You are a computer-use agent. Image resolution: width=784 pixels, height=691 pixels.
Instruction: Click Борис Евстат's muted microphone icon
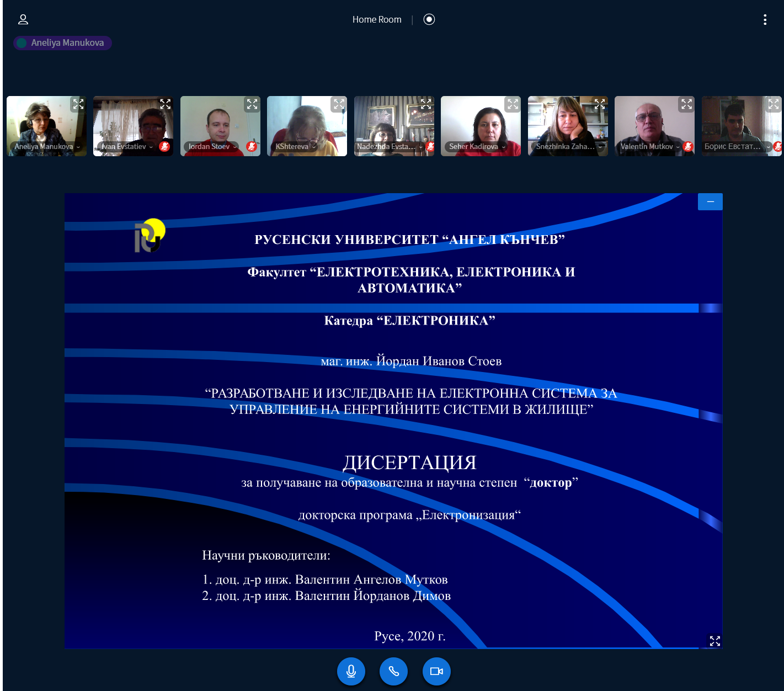coord(777,146)
